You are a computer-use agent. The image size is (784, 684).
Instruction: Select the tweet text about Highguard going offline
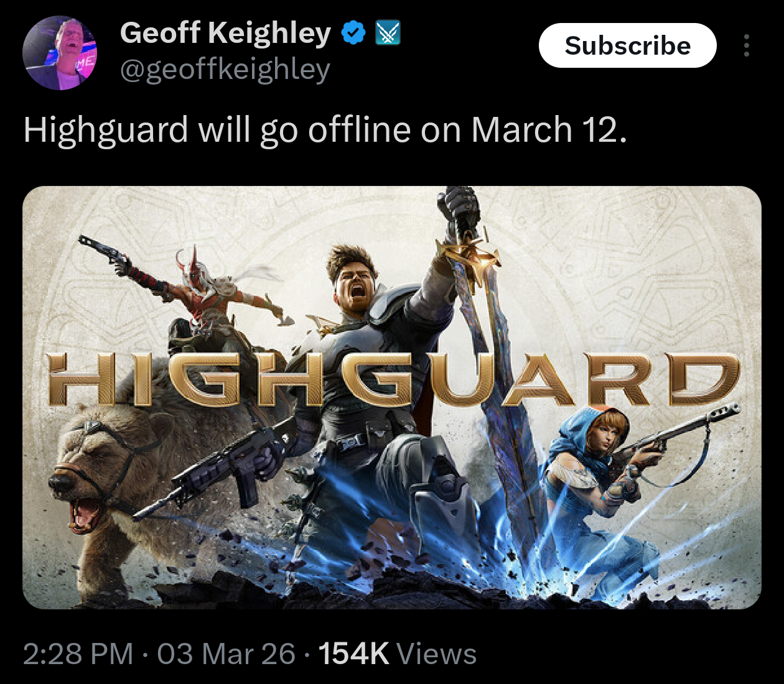[x=325, y=131]
